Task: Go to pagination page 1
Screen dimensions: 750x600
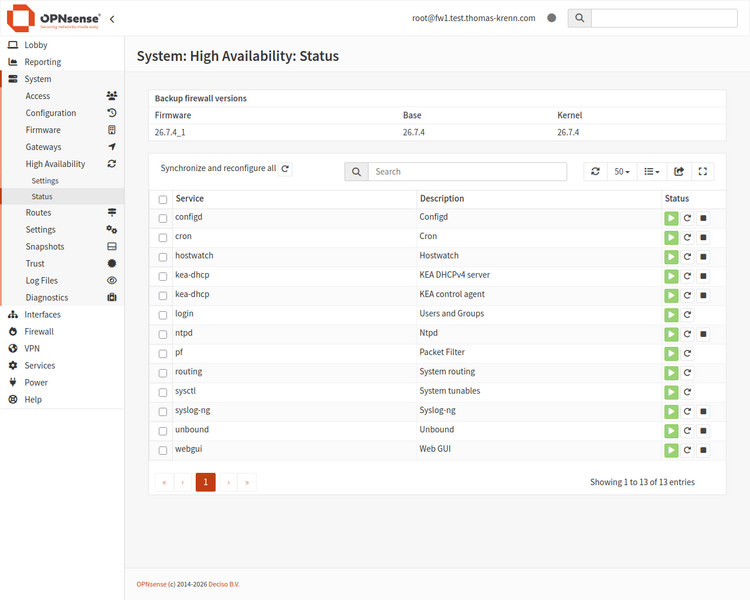Action: point(206,482)
